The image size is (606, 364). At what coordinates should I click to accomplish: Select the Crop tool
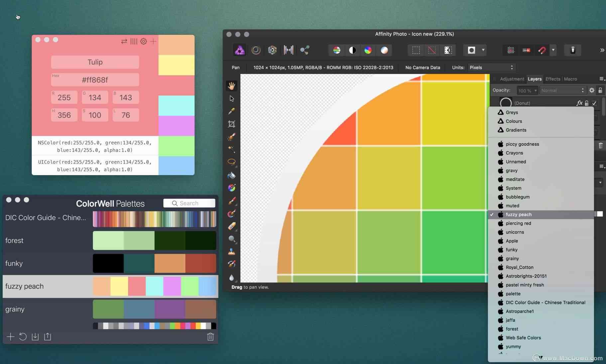(232, 124)
